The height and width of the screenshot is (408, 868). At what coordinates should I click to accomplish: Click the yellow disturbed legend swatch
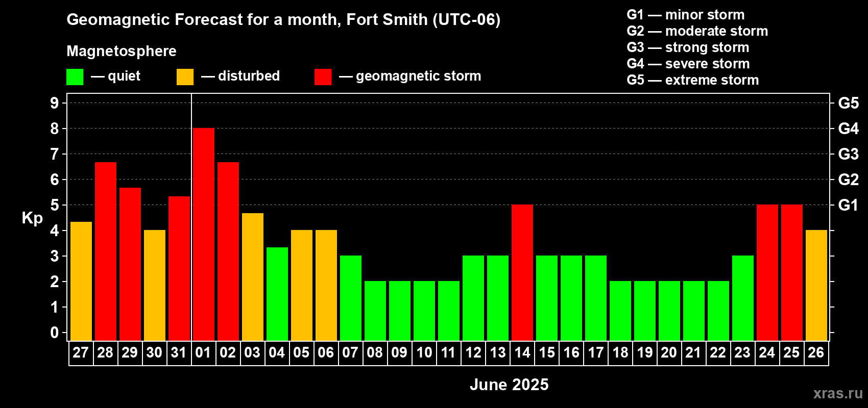(185, 77)
